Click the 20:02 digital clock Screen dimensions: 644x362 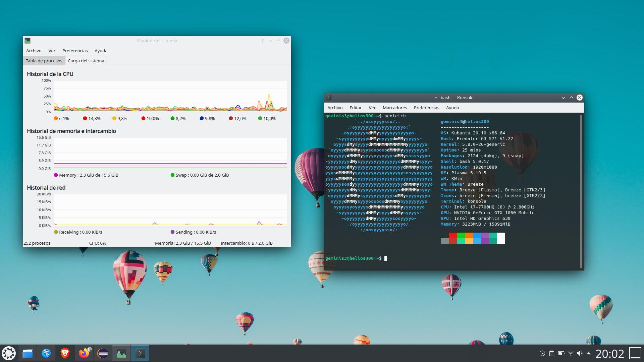coord(609,354)
